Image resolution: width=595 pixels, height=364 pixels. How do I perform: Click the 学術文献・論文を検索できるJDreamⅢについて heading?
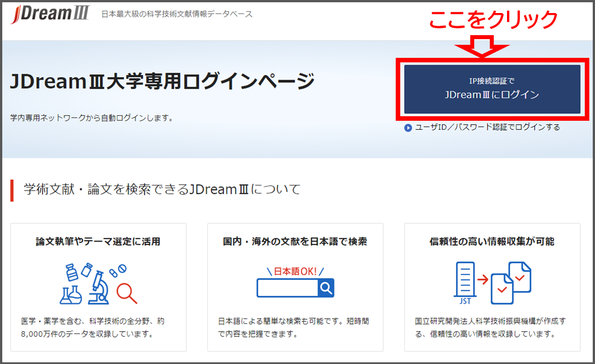click(x=162, y=189)
